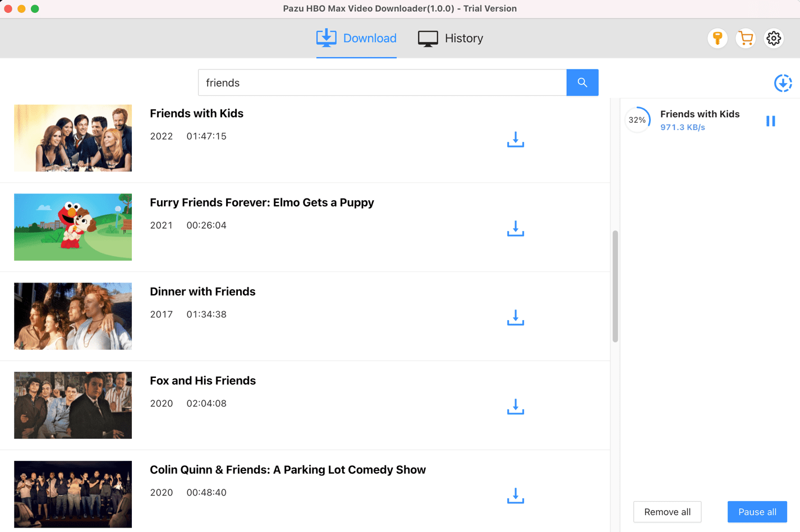
Task: Download Fox and His Friends via its arrow icon
Action: point(515,407)
